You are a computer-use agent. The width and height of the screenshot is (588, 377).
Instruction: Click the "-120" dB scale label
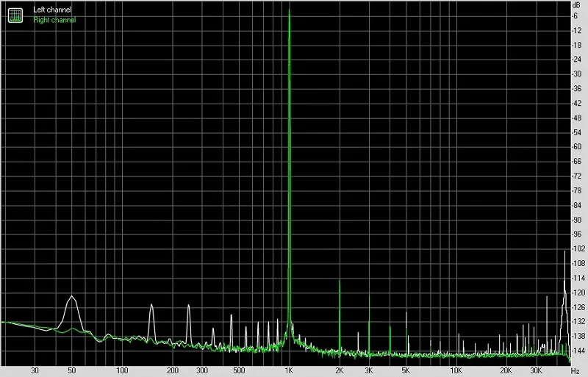point(578,292)
